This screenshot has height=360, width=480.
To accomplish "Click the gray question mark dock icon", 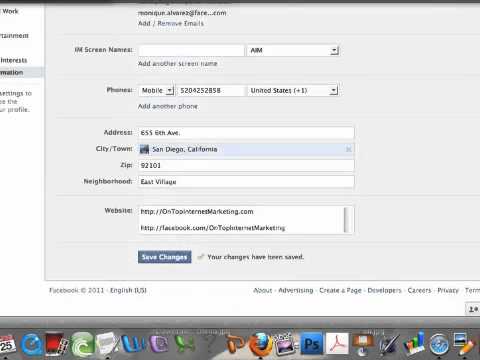I will [210, 344].
